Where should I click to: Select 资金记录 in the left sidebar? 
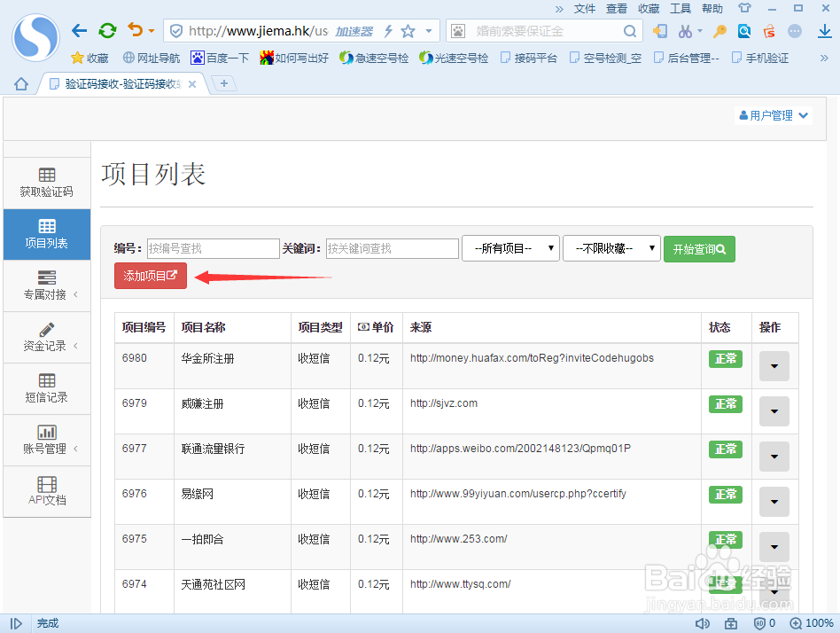click(x=46, y=337)
